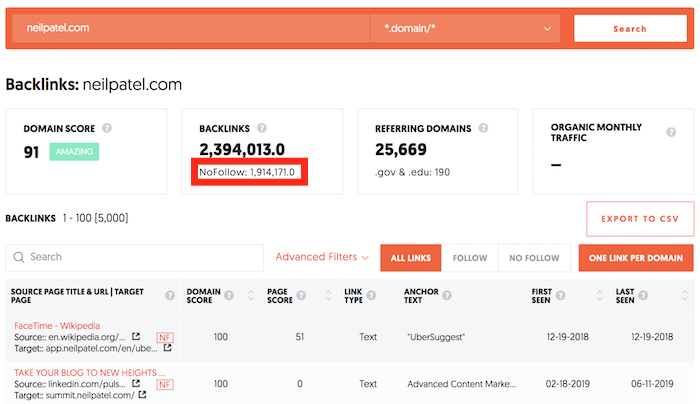Screen dimensions: 700x404
Task: Switch to the No Follow links tab
Action: pyautogui.click(x=534, y=258)
